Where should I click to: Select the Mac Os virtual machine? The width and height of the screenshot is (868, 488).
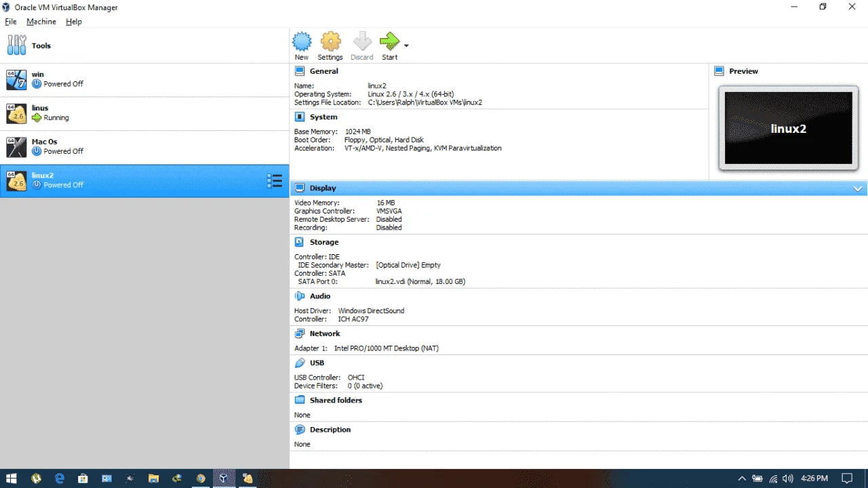pos(144,147)
